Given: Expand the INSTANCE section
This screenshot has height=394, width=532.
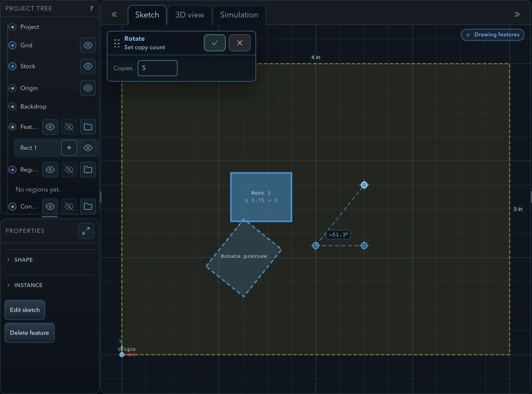Looking at the screenshot, I should tap(50, 285).
